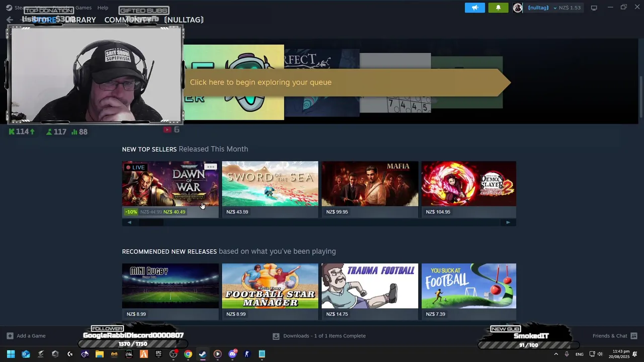Viewport: 644px width, 362px height.
Task: Open OBS Studio from the taskbar
Action: [x=174, y=354]
